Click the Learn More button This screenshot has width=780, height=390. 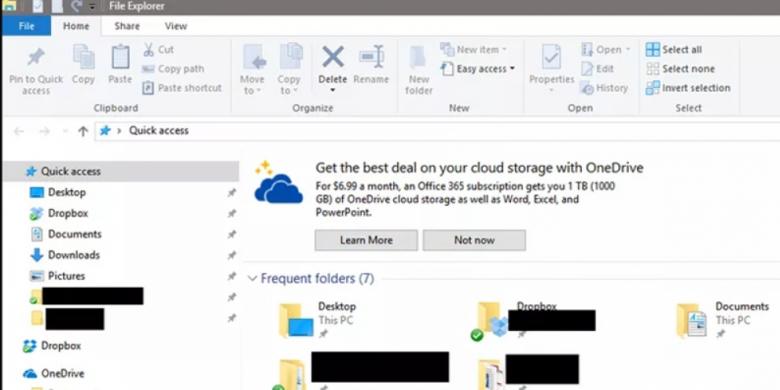pos(366,240)
